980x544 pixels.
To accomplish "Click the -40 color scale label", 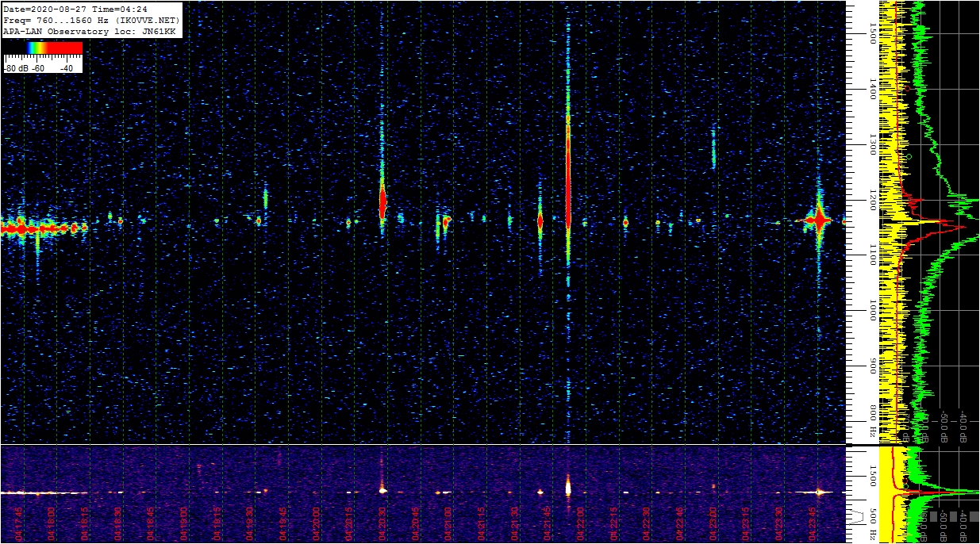I will coord(67,68).
